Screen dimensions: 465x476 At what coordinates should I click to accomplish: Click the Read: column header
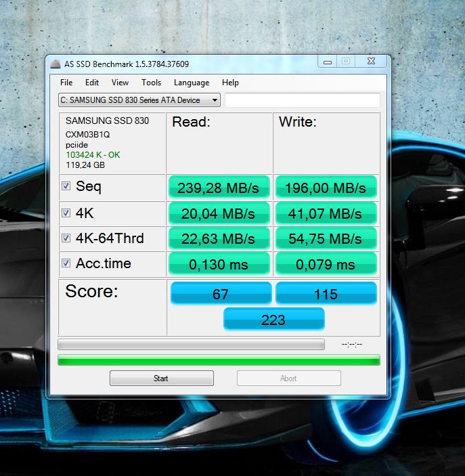point(191,122)
